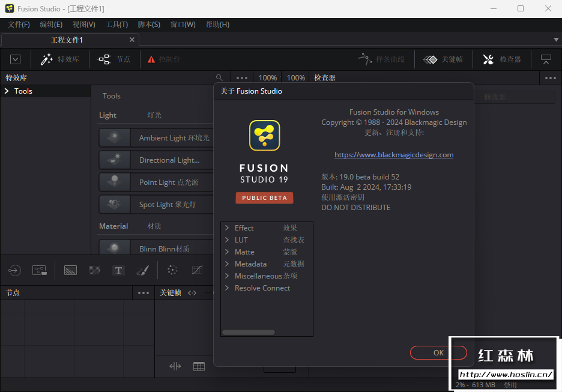Image resolution: width=562 pixels, height=392 pixels.
Task: Open the 节点 panel three-dot options menu
Action: 144,293
